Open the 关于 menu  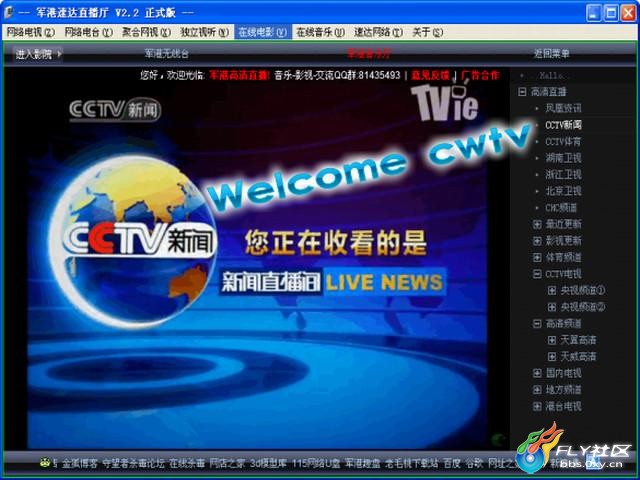point(427,32)
